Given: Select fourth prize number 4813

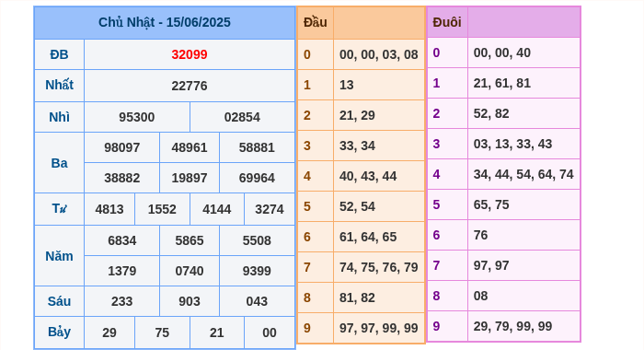Looking at the screenshot, I should click(x=109, y=209).
